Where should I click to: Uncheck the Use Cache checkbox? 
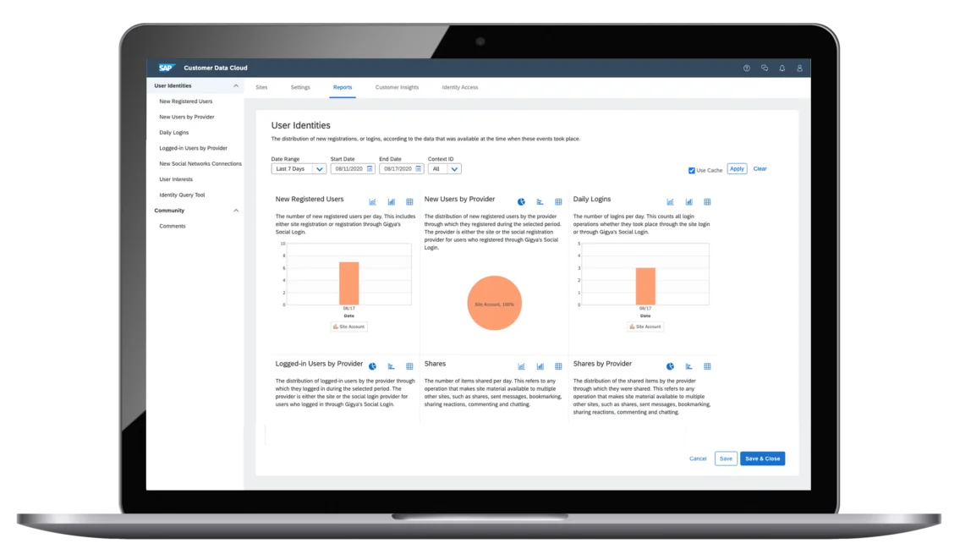(691, 169)
